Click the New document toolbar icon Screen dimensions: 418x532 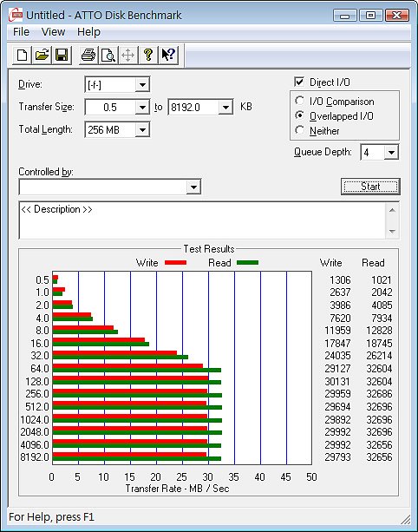click(x=22, y=55)
